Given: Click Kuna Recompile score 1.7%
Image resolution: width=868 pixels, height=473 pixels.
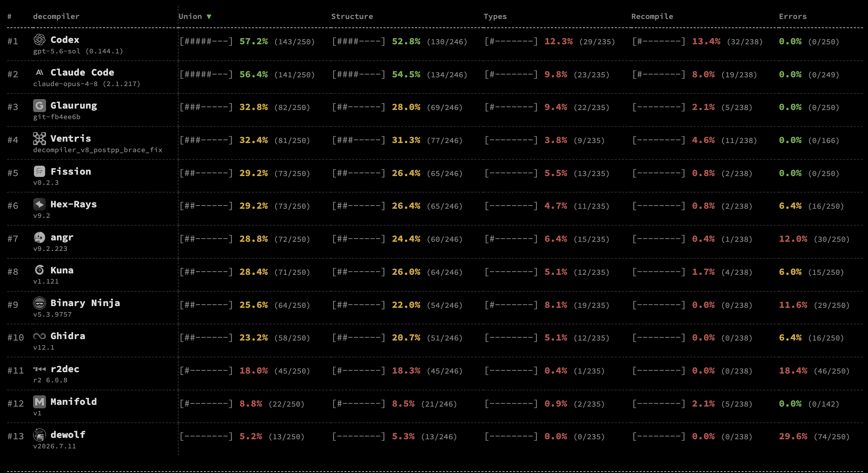Looking at the screenshot, I should click(704, 272).
